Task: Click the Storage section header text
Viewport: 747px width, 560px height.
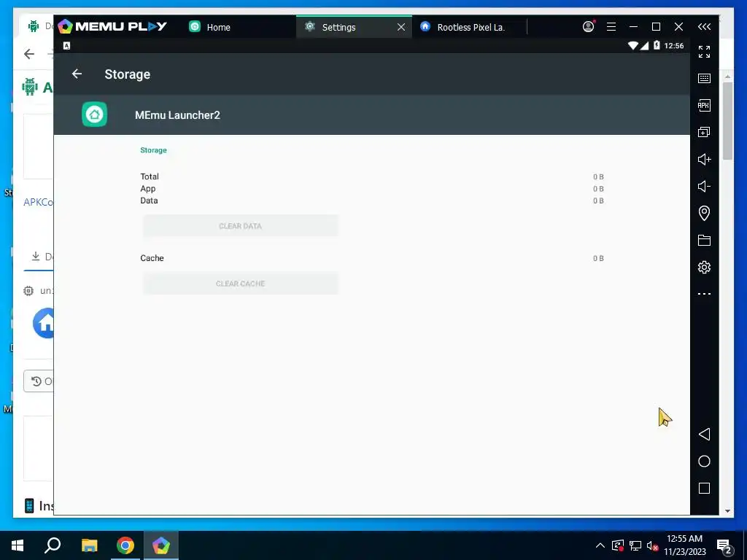Action: (153, 150)
